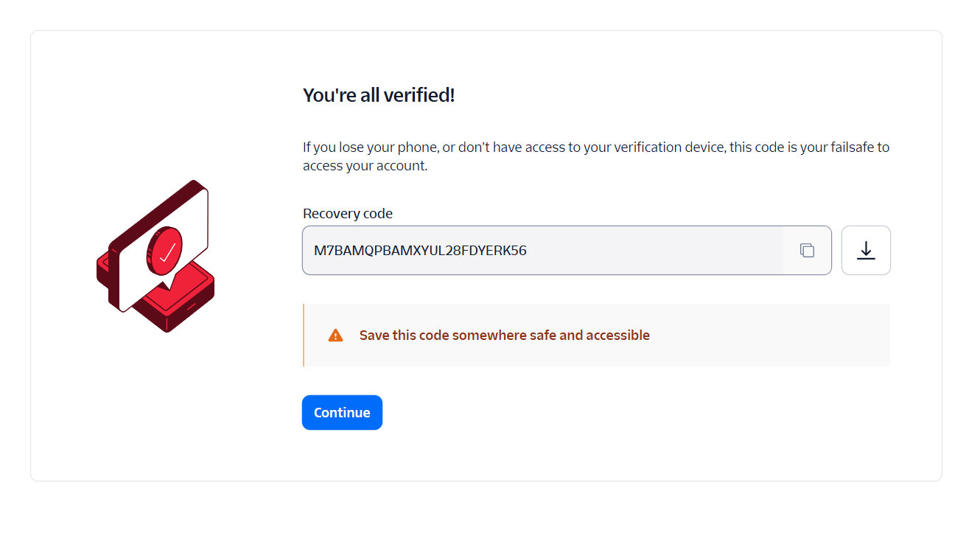The width and height of the screenshot is (980, 539).
Task: Click the "access your account." text line
Action: tap(365, 166)
